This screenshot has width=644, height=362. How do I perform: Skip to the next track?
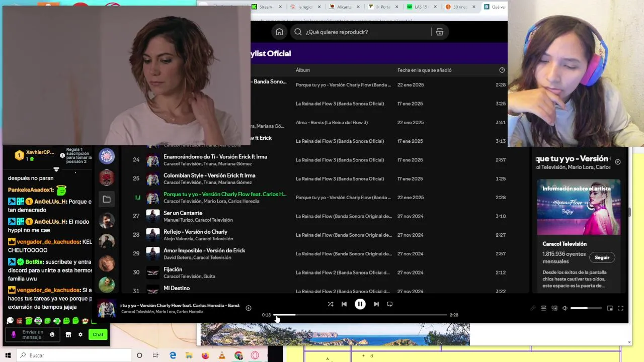376,304
